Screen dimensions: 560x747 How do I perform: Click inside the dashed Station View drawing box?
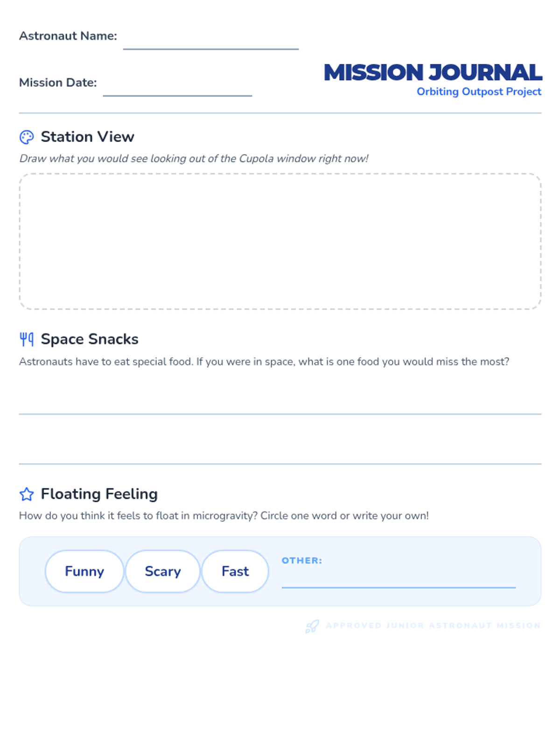280,241
